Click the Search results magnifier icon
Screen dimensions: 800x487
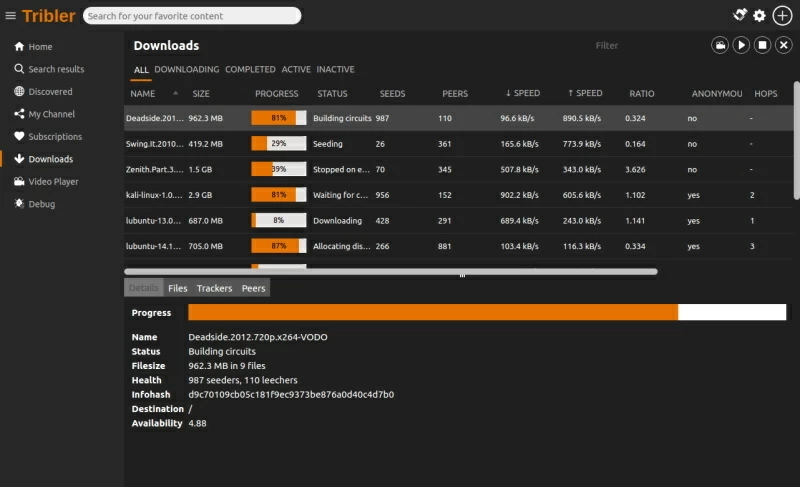pos(19,69)
